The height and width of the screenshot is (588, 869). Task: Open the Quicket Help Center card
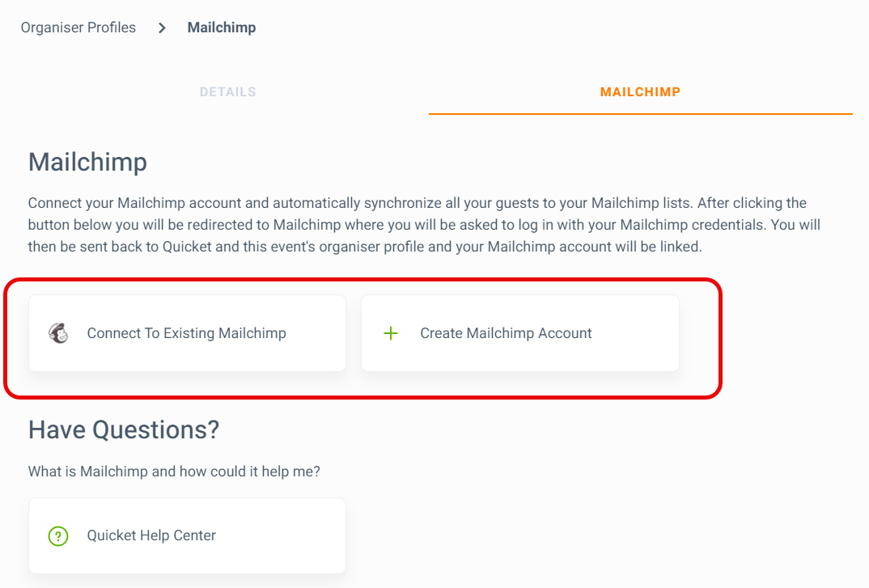(188, 536)
